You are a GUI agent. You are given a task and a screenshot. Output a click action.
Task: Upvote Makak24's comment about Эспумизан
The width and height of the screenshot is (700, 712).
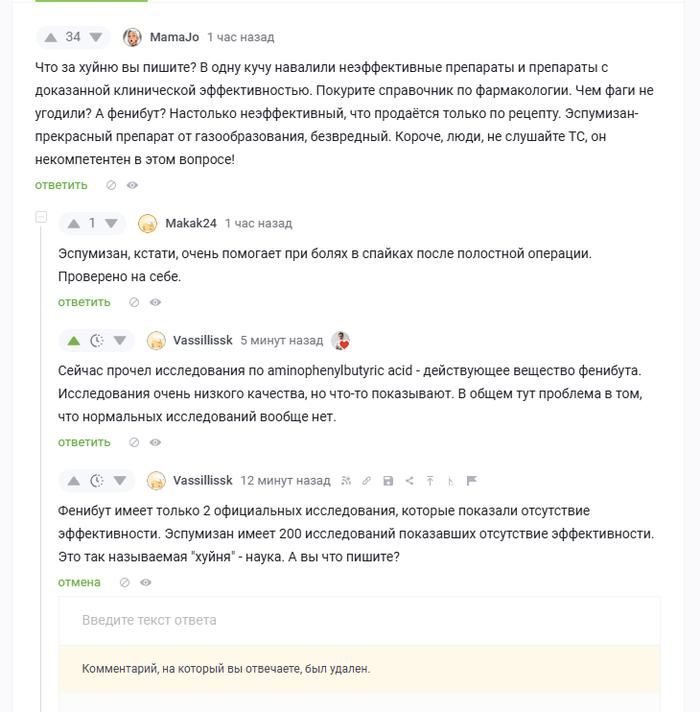pyautogui.click(x=73, y=223)
